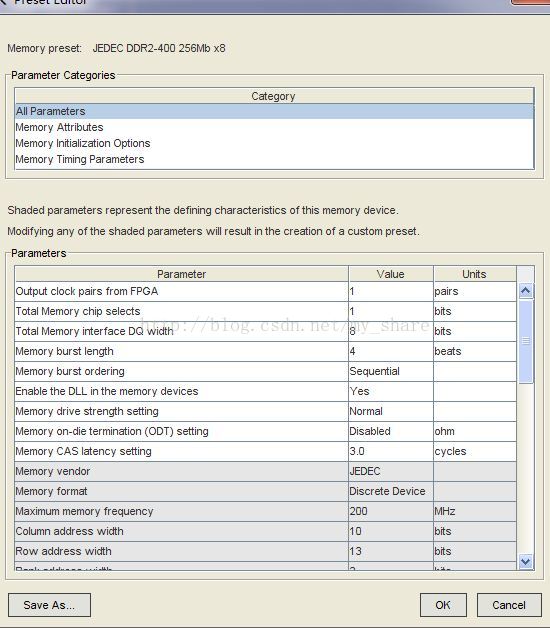
Task: Open the Yes value for DLL enable
Action: pyautogui.click(x=391, y=392)
